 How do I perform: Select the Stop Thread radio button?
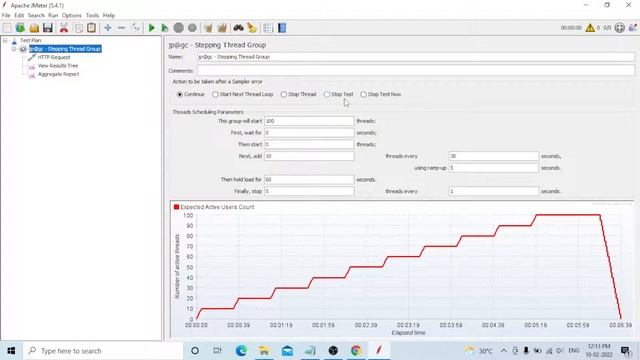[x=284, y=94]
